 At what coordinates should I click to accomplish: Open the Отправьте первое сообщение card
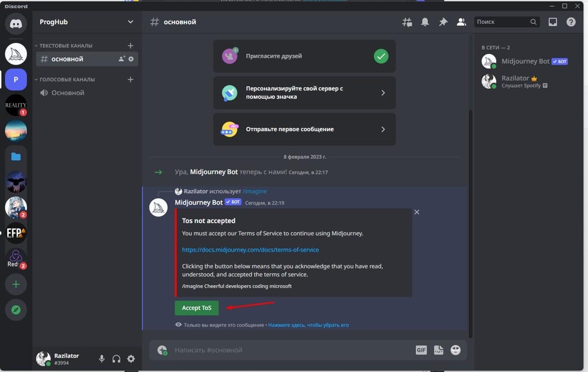[x=304, y=129]
